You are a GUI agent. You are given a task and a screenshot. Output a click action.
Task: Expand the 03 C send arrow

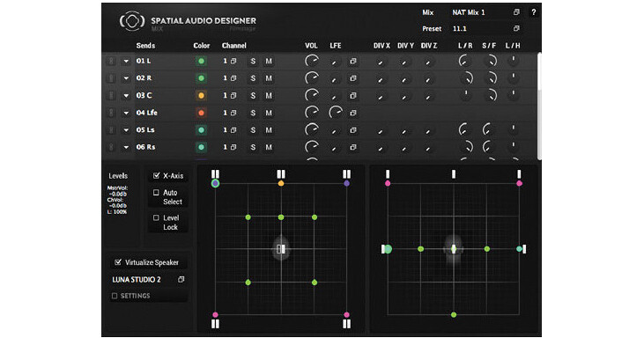pyautogui.click(x=126, y=96)
